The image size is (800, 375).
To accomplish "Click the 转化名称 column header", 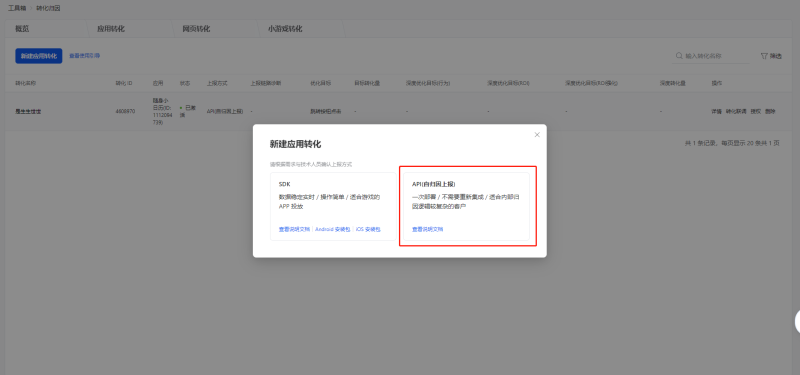I will [x=26, y=83].
